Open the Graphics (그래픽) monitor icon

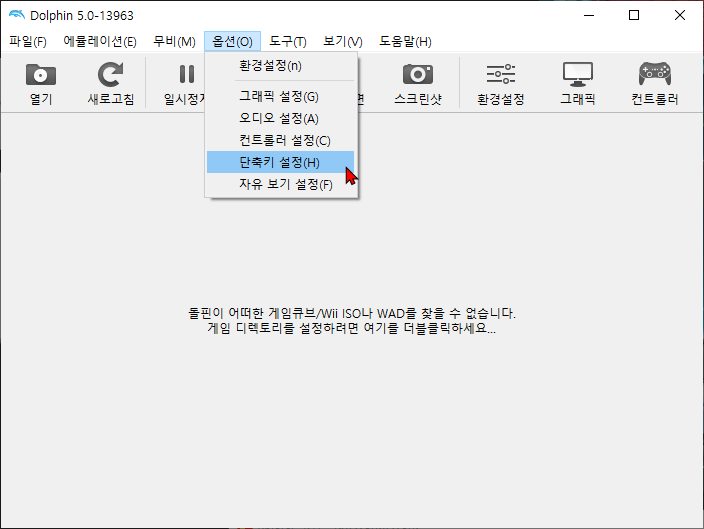tap(578, 75)
